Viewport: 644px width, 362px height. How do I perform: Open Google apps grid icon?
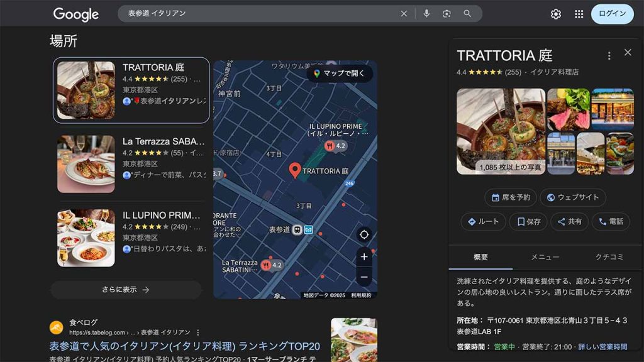(x=579, y=14)
